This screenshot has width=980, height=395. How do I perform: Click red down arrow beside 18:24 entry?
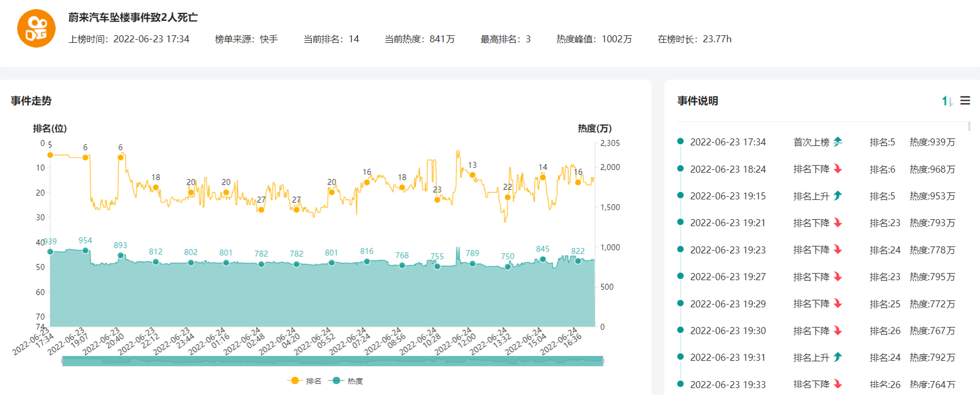838,169
